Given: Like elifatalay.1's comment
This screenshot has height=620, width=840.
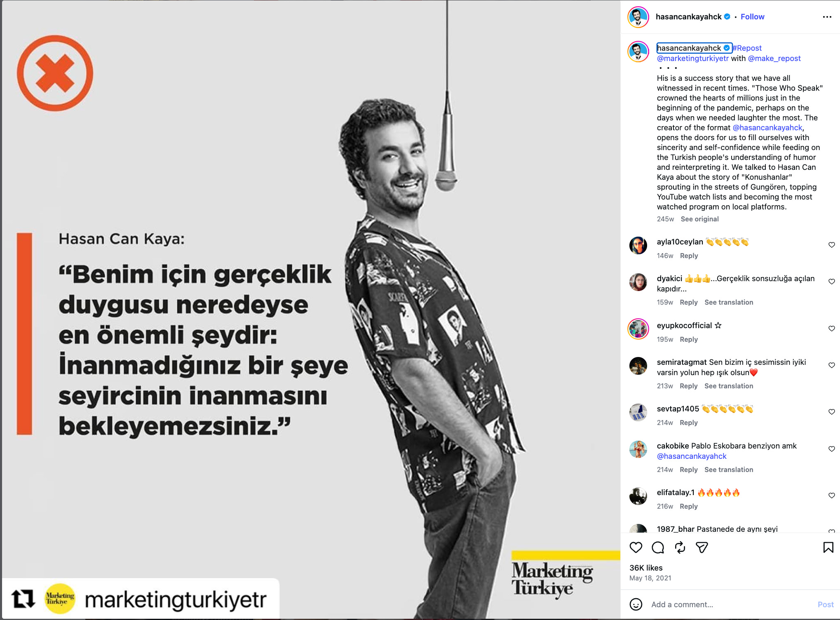Looking at the screenshot, I should 831,496.
